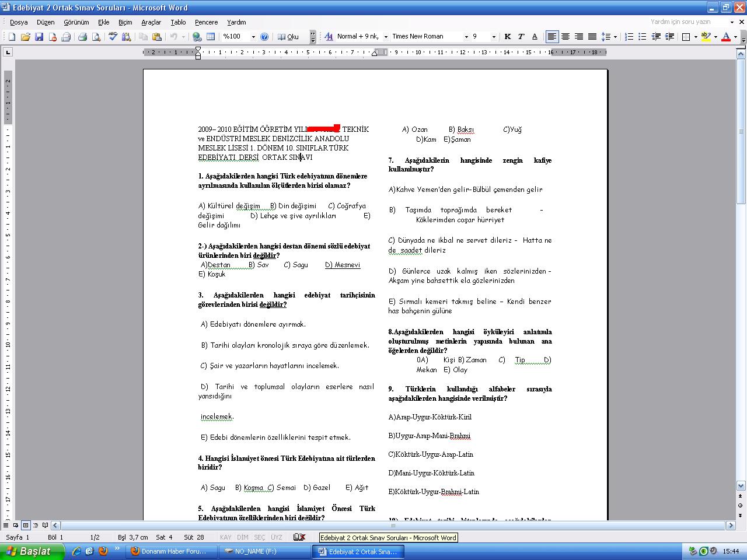
Task: Open the Print Preview tool
Action: (x=96, y=37)
